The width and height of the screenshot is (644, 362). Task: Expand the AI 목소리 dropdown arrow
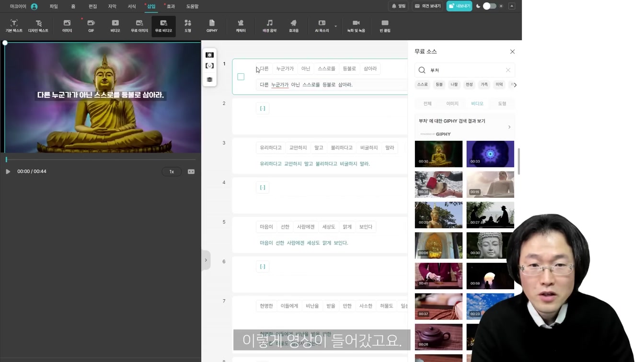click(336, 26)
